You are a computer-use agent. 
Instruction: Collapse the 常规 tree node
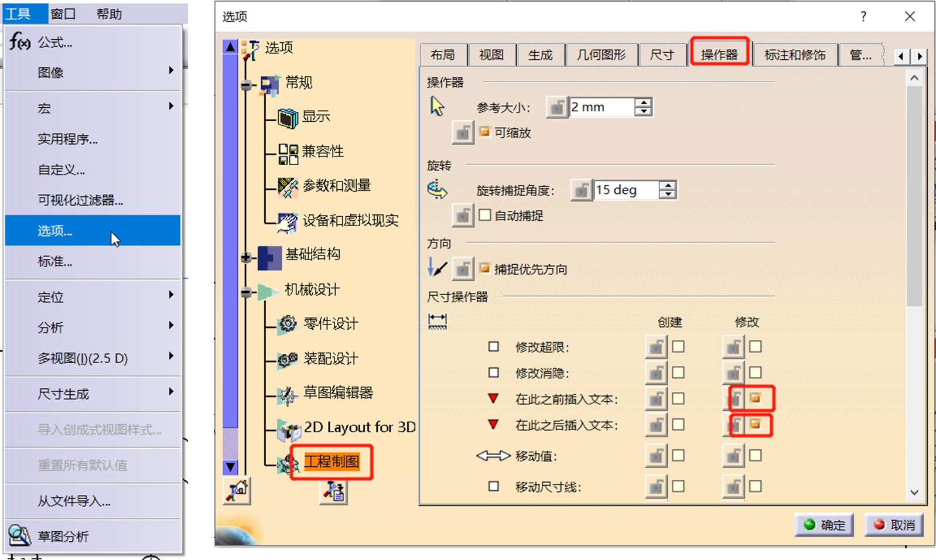click(247, 86)
